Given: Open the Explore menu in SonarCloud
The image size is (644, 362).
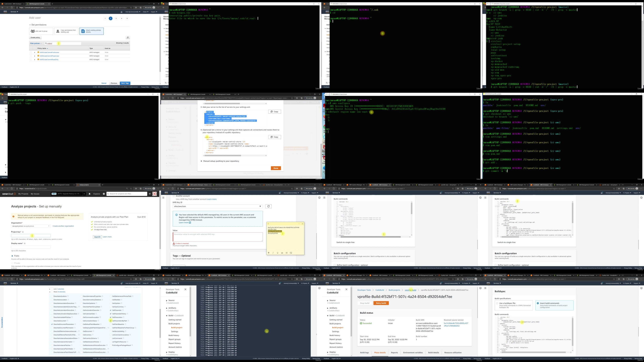Looking at the screenshot, I should coord(97,194).
